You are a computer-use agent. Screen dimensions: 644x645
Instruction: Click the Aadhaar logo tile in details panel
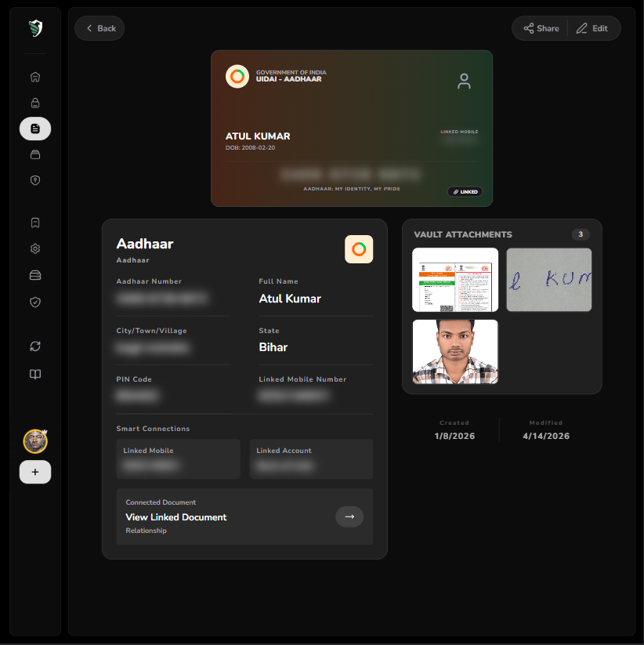point(359,249)
